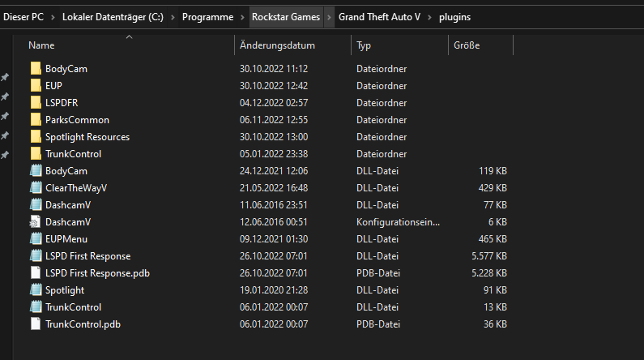Select the TrunkControl.pdb file icon
Viewport: 644px width, 360px height.
click(x=35, y=324)
